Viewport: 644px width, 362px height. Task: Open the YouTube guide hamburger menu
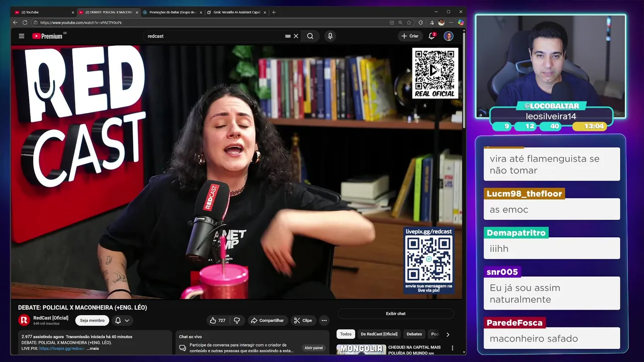[x=22, y=36]
